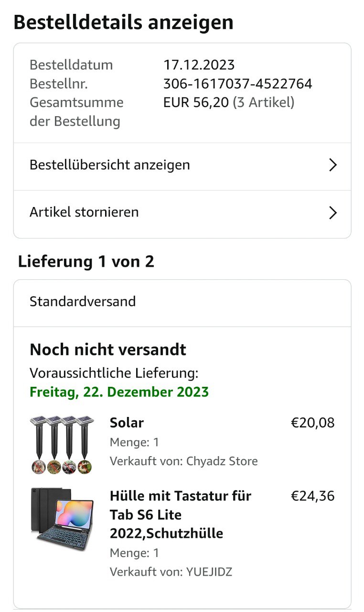Click the Hülle mit Tastatur product title
This screenshot has height=612, width=364.
(x=181, y=514)
